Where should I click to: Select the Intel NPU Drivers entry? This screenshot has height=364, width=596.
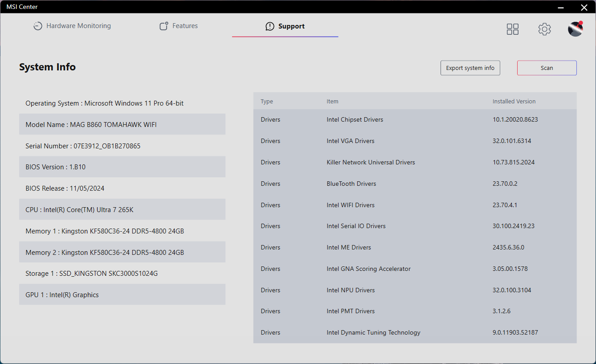pyautogui.click(x=415, y=290)
